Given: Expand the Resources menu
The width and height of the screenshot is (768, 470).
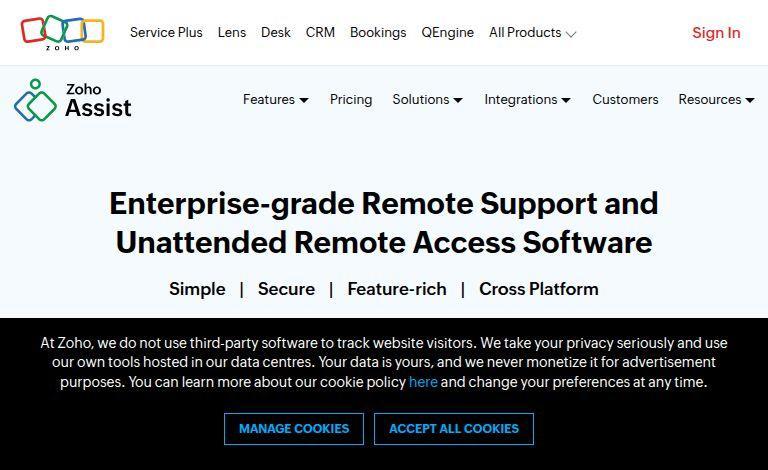Looking at the screenshot, I should click(x=716, y=100).
